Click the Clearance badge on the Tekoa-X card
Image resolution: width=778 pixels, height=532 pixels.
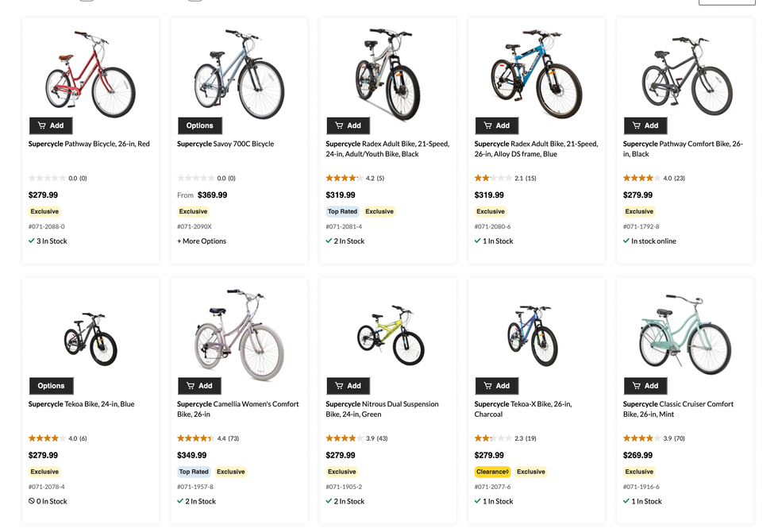tap(492, 471)
